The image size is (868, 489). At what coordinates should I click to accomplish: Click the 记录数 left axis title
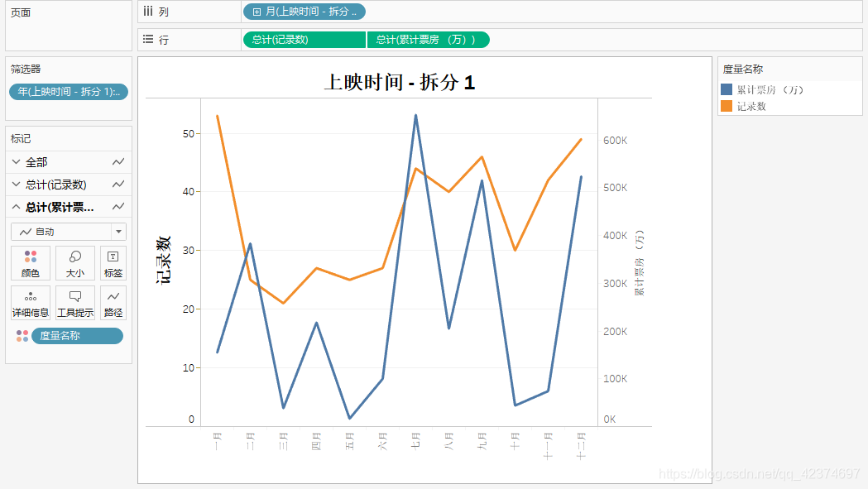coord(163,260)
